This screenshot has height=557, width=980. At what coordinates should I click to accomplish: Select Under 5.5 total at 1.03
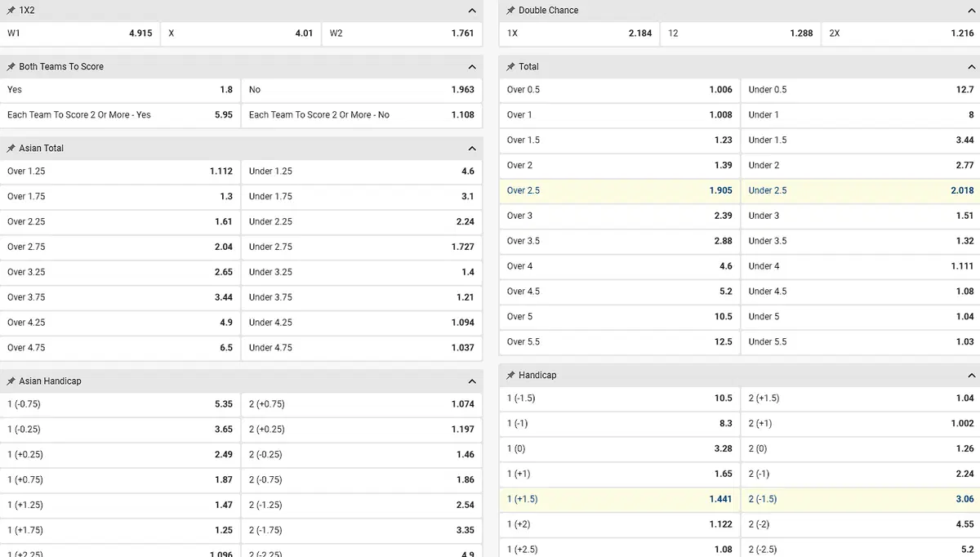pyautogui.click(x=861, y=342)
